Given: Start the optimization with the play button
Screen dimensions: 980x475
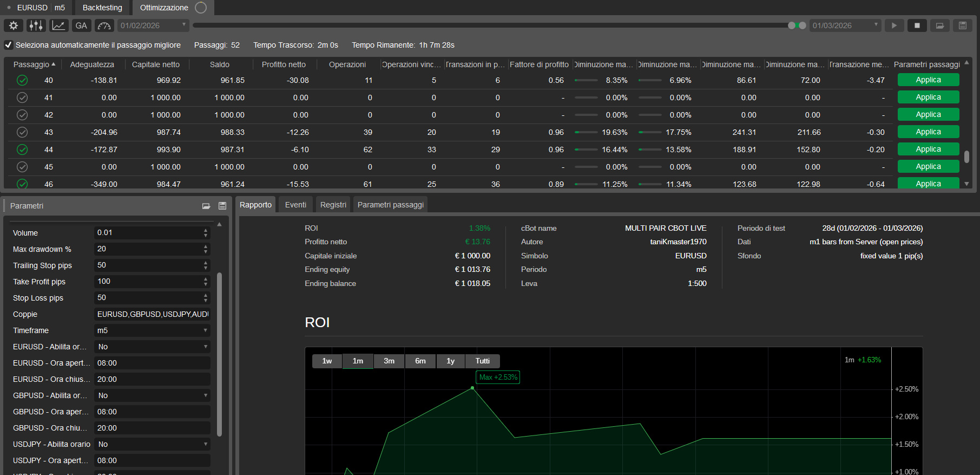Looking at the screenshot, I should click(895, 25).
